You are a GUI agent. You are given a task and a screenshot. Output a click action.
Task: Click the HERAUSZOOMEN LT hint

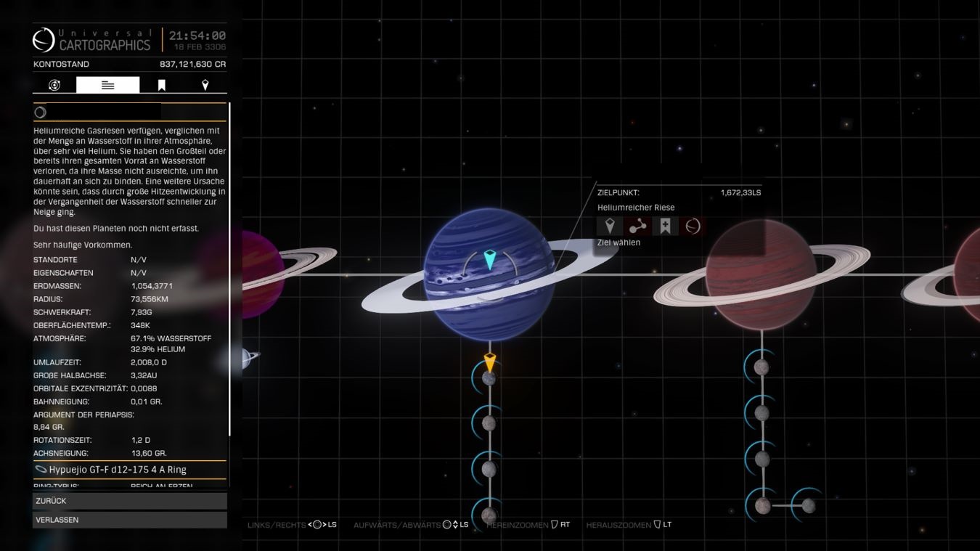[629, 525]
